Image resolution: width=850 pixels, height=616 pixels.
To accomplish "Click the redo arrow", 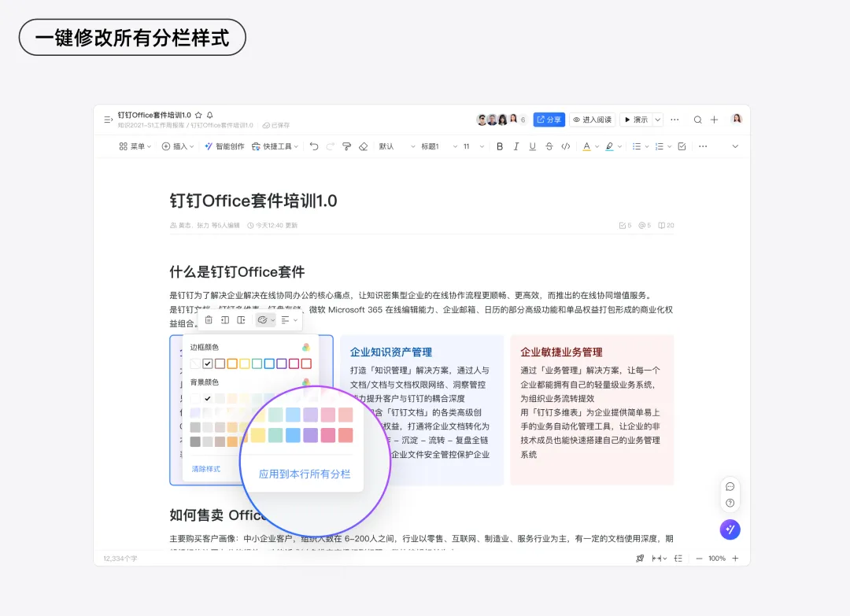I will pyautogui.click(x=330, y=146).
